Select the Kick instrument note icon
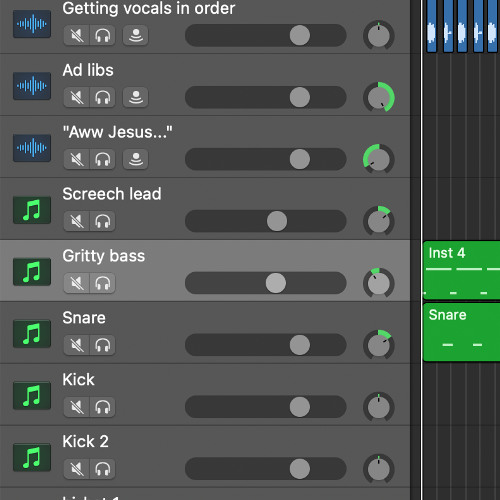500x500 pixels. tap(32, 395)
